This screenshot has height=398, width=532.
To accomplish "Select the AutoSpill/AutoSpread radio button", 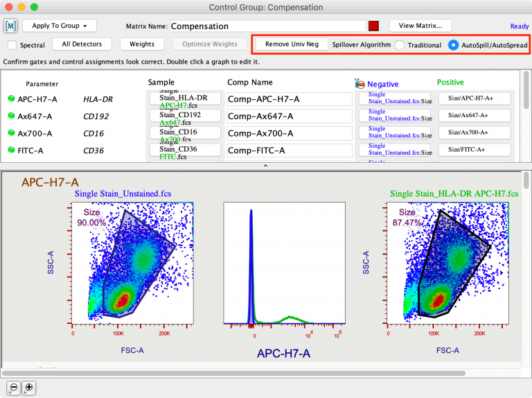I will [453, 45].
